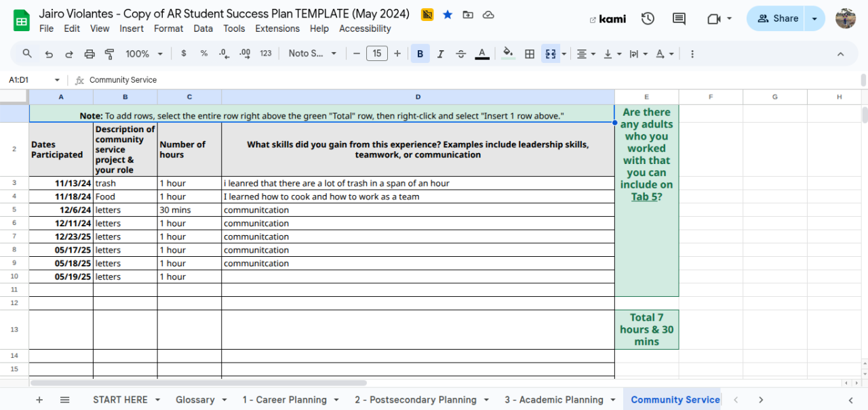Viewport: 868px width, 410px height.
Task: Toggle bold formatting
Action: (x=420, y=54)
